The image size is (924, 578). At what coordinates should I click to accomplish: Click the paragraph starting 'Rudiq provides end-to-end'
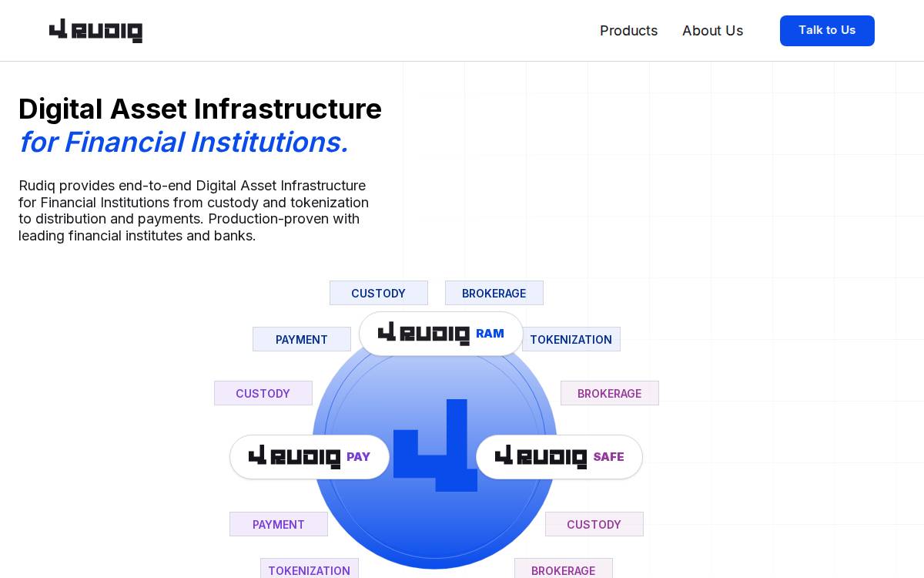pyautogui.click(x=193, y=210)
